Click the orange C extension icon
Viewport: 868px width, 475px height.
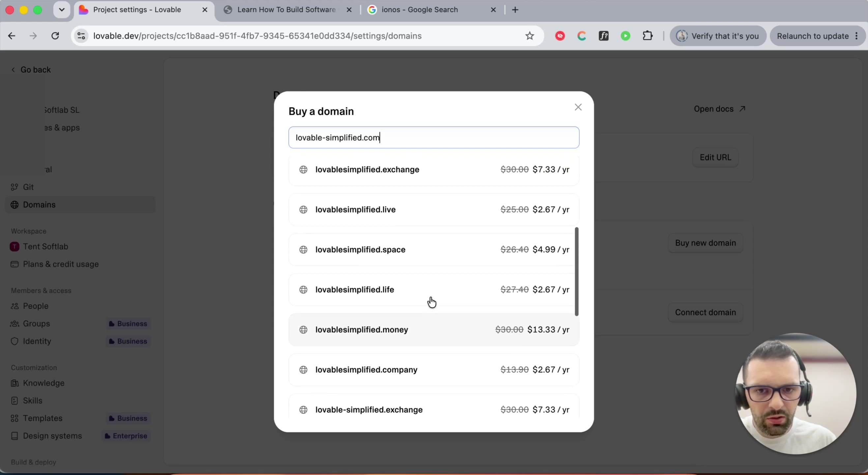[x=582, y=36]
